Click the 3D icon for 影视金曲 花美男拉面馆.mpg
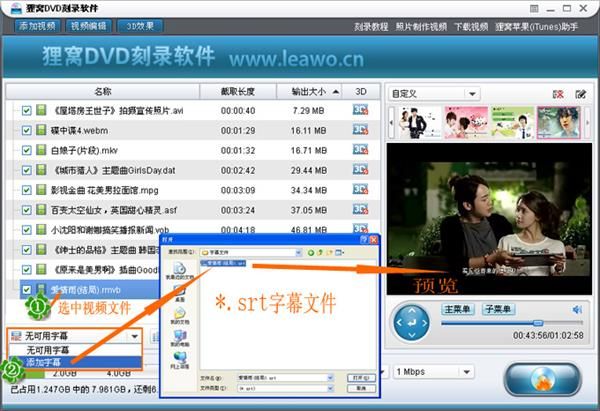600x411 pixels. [360, 189]
